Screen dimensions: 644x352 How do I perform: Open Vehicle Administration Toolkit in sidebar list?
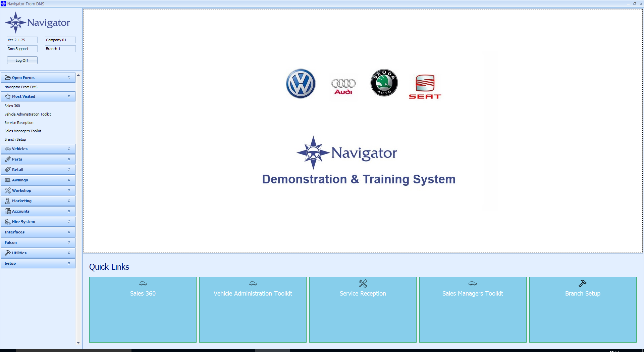click(x=28, y=114)
